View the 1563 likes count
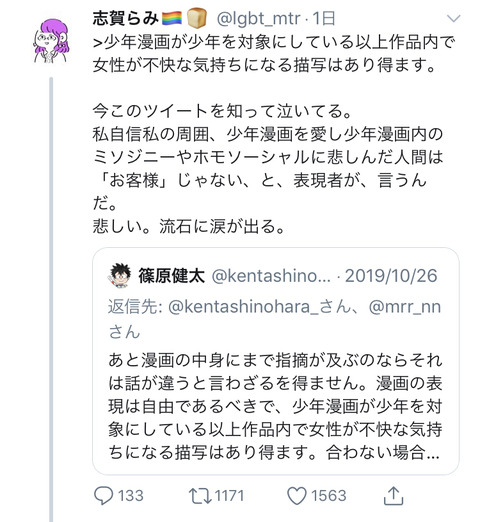Screen dimensions: 480x522 (328, 496)
